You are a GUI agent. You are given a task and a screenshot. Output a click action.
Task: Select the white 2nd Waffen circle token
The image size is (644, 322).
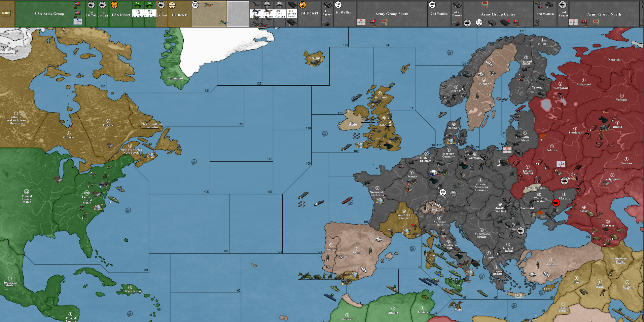(432, 5)
